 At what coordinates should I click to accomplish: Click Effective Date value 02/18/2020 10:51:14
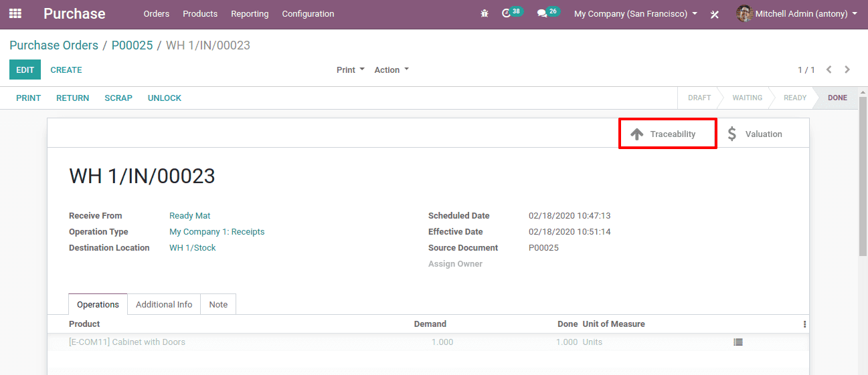(x=570, y=232)
